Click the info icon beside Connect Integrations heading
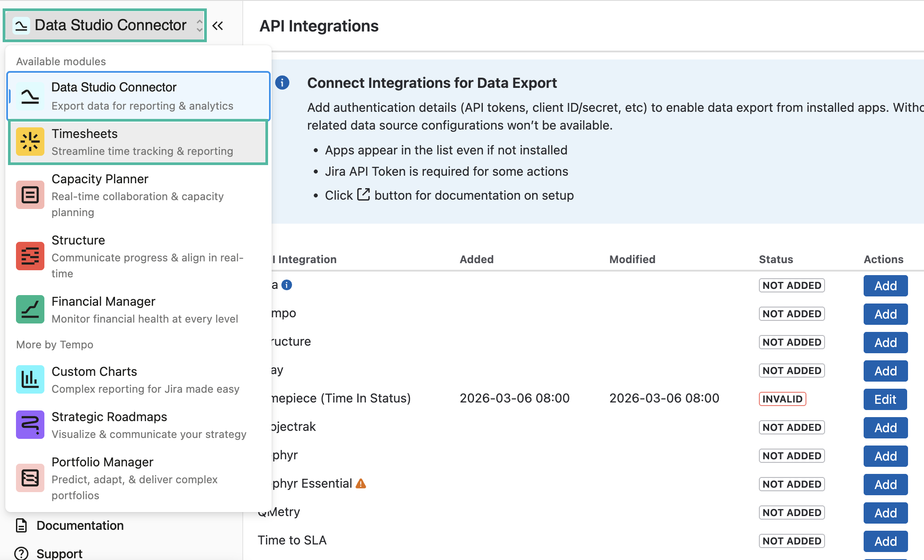The image size is (924, 560). pyautogui.click(x=282, y=83)
